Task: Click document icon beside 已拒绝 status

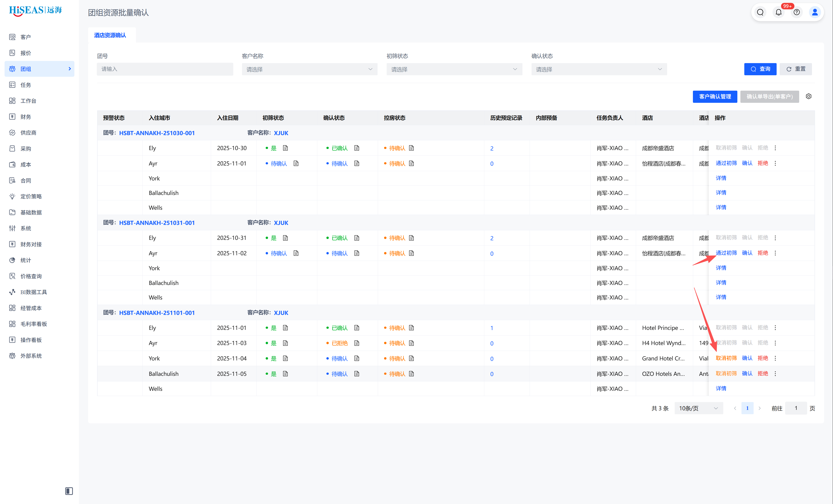Action: (357, 343)
